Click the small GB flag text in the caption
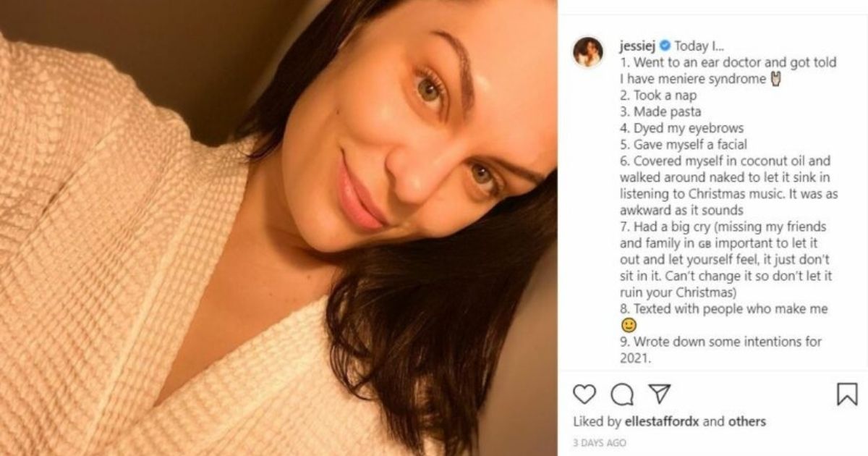Screen dimensions: 868x456 click(x=704, y=245)
